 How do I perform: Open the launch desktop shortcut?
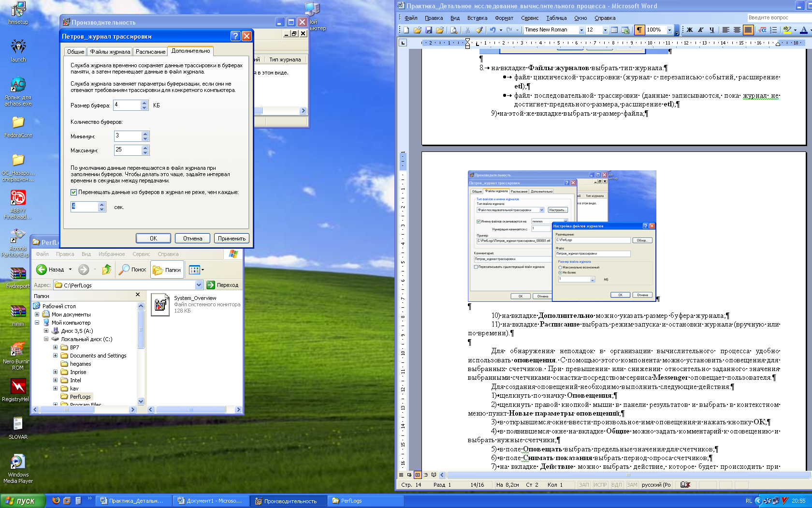pos(18,50)
